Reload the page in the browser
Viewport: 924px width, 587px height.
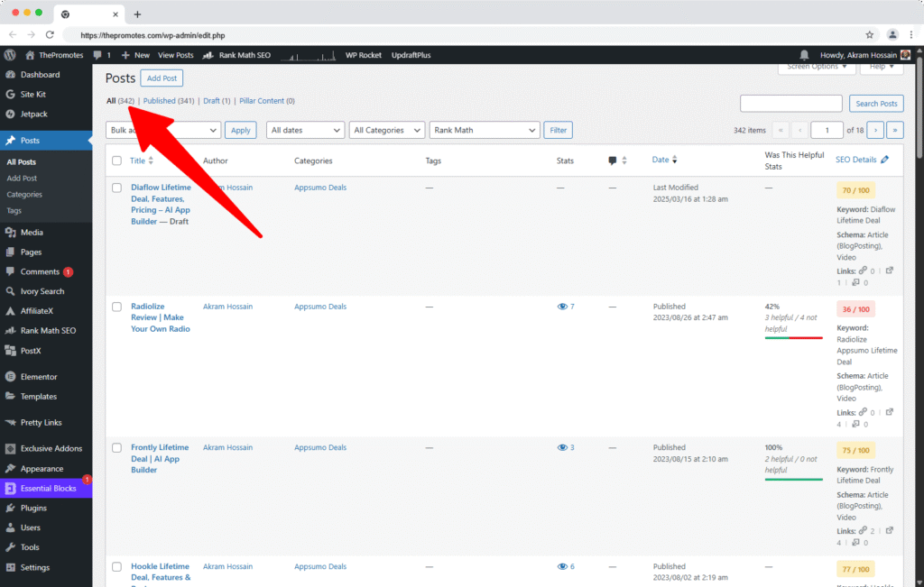tap(51, 35)
